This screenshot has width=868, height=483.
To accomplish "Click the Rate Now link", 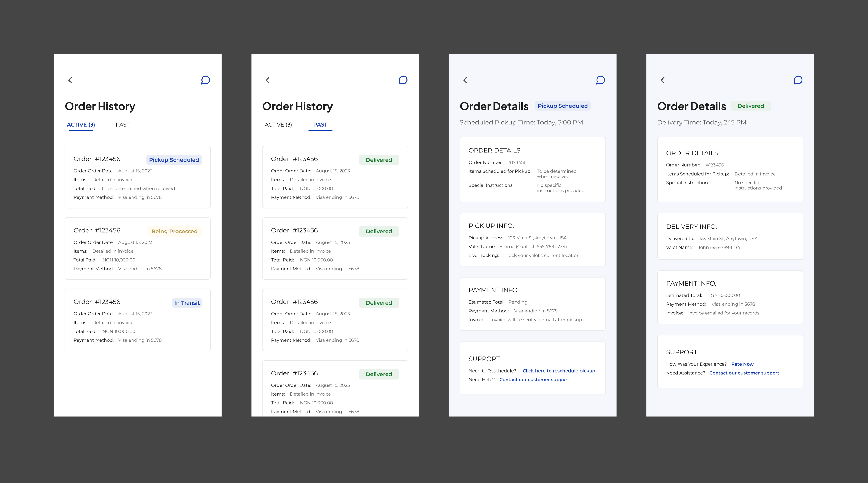I will (x=742, y=364).
